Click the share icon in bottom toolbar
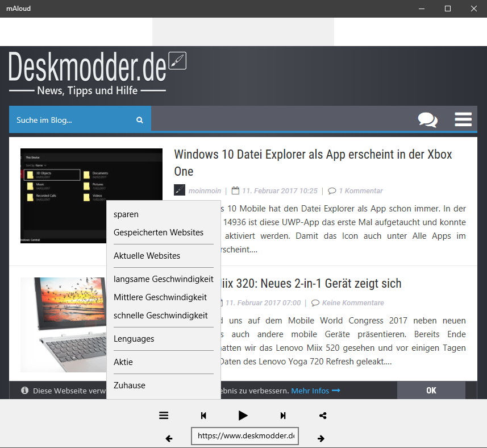 [x=323, y=416]
